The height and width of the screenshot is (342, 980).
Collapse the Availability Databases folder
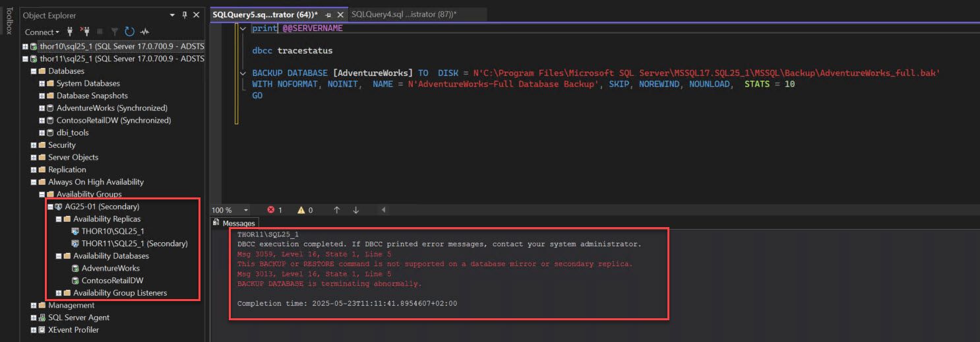[x=58, y=256]
